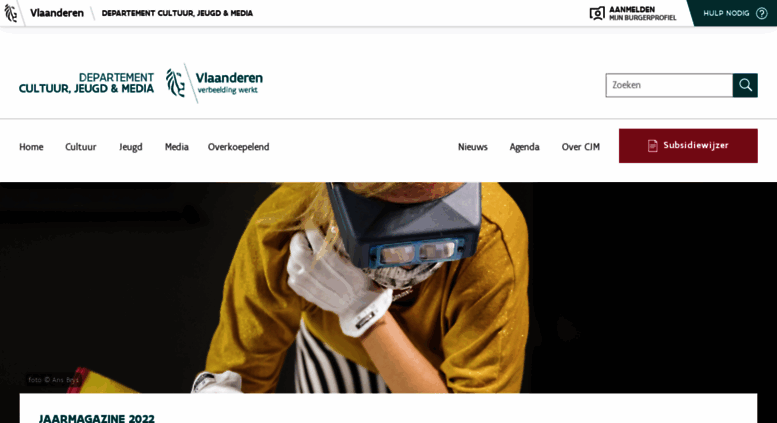Image resolution: width=777 pixels, height=423 pixels.
Task: Focus the Zoeken search field
Action: click(x=669, y=85)
